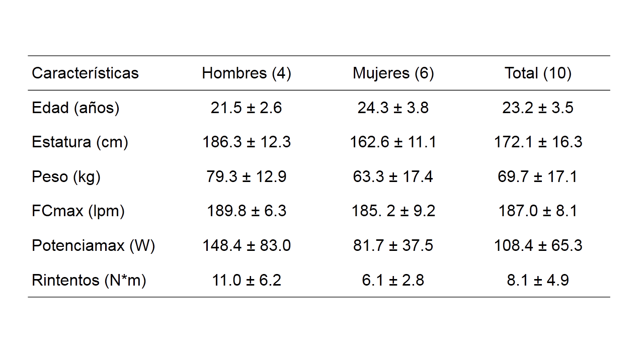Select women's age value 24.3 ± 3.8
This screenshot has height=362, width=644.
point(393,108)
